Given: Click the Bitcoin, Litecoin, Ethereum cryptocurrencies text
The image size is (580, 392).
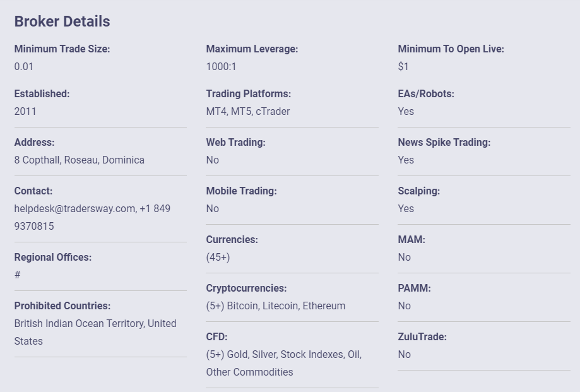Looking at the screenshot, I should [x=286, y=306].
